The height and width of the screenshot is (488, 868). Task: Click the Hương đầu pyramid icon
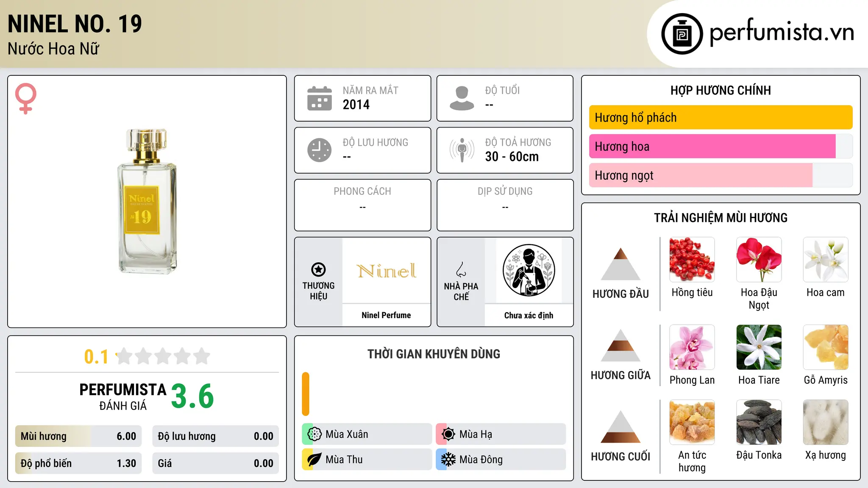[620, 264]
